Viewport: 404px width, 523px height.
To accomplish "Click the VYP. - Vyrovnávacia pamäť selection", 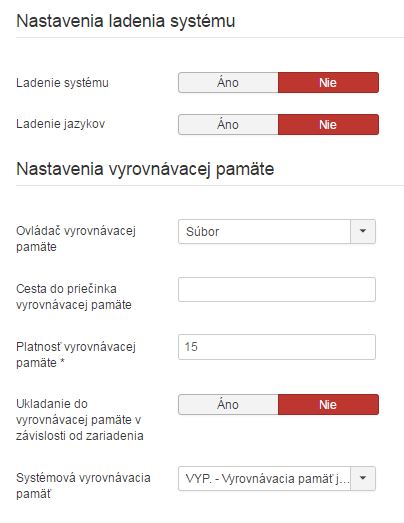I will coord(265,479).
